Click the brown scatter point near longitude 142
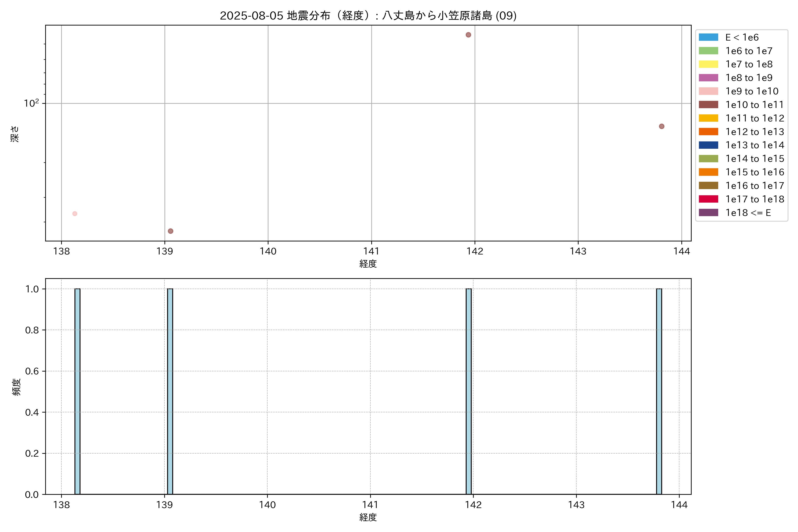 [x=468, y=35]
